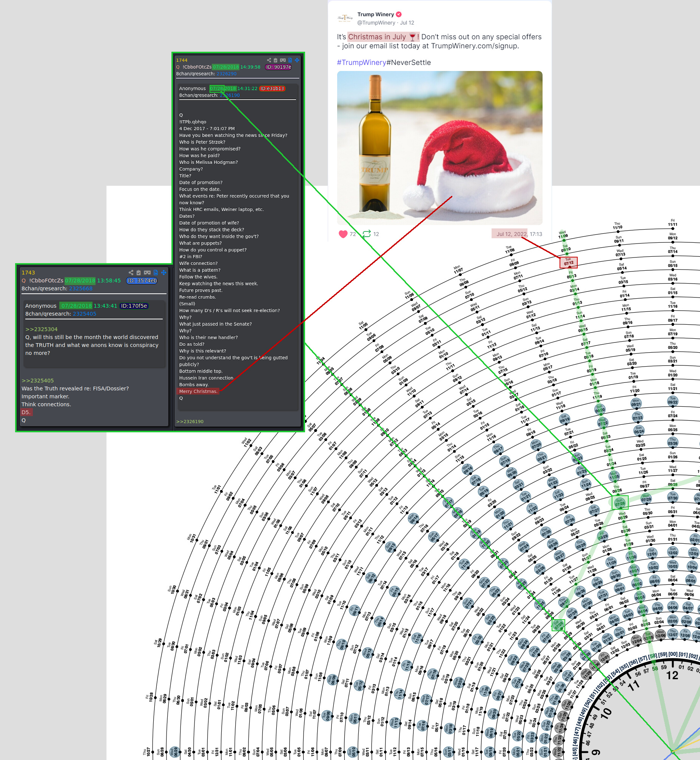
Task: Click the VR goggles icon on post 1743
Action: pos(147,272)
